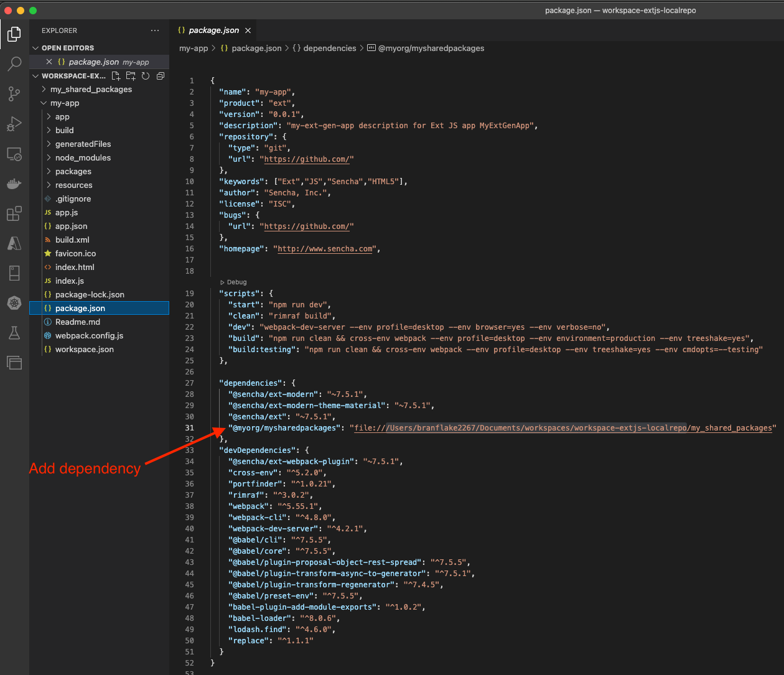Open the Kubernetes view icon
Screen dimensions: 784x675
point(14,303)
